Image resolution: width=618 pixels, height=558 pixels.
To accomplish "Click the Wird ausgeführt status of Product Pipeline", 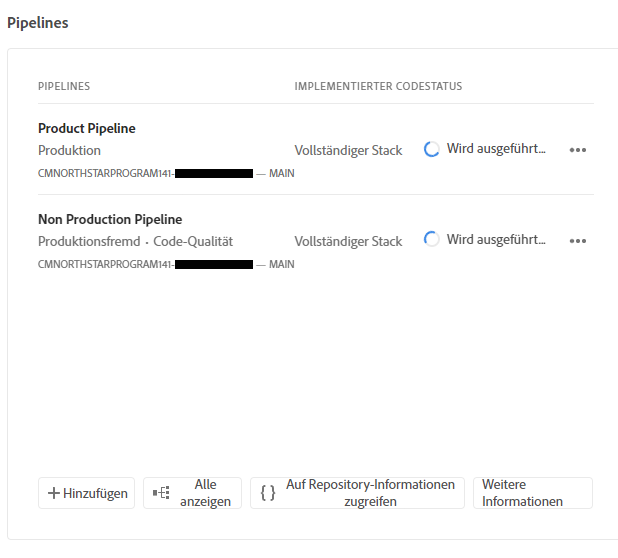I will tap(496, 149).
